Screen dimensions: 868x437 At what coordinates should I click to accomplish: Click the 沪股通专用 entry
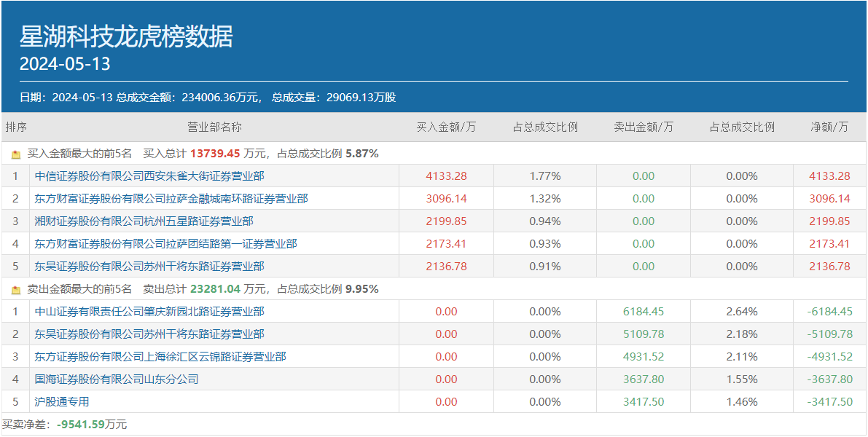tap(62, 402)
